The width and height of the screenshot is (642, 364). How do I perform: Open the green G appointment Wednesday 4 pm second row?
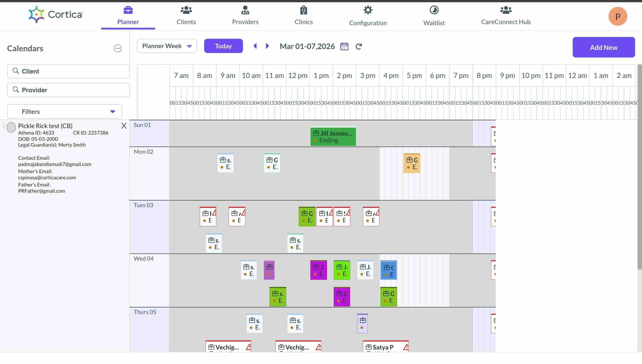388,297
